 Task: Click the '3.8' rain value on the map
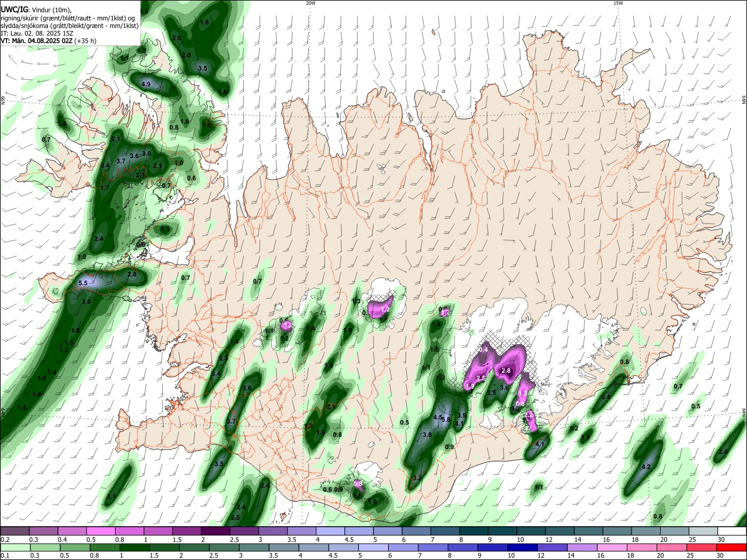pos(427,435)
